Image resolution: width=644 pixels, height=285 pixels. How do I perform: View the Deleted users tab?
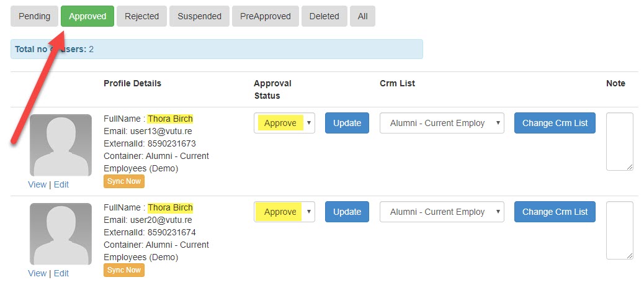pyautogui.click(x=324, y=16)
